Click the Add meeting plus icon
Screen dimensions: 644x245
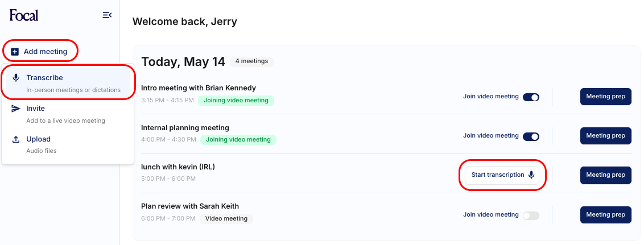click(x=15, y=52)
